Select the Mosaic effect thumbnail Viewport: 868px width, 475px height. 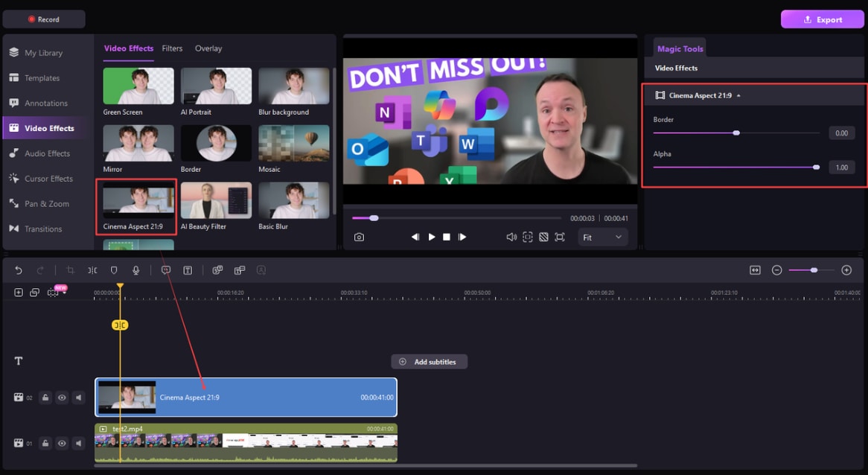tap(294, 144)
